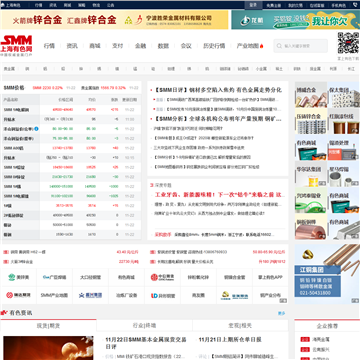This screenshot has height=360, width=360.
Task: Click the SMM产业地图 tile
Action: pos(55,295)
